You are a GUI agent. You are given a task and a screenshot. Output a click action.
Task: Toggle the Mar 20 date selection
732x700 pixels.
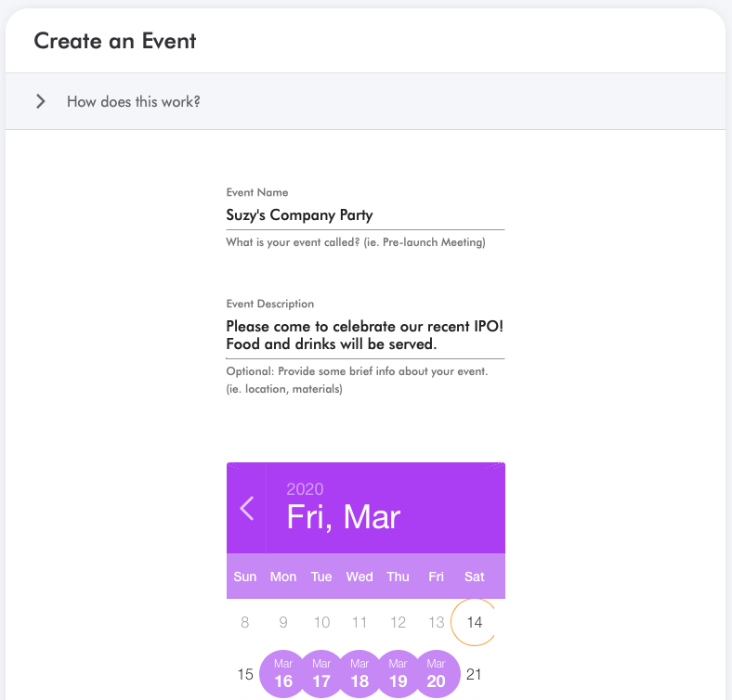(436, 674)
